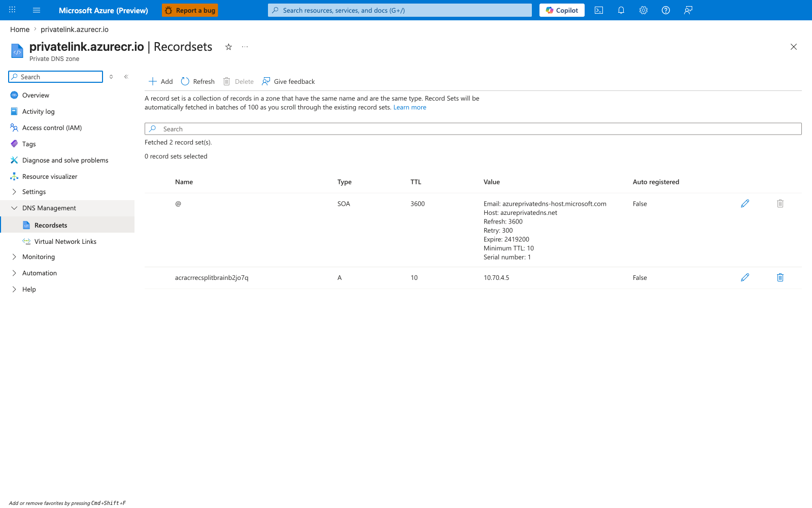Image resolution: width=812 pixels, height=508 pixels.
Task: Close the Recordsets blade
Action: coord(794,47)
